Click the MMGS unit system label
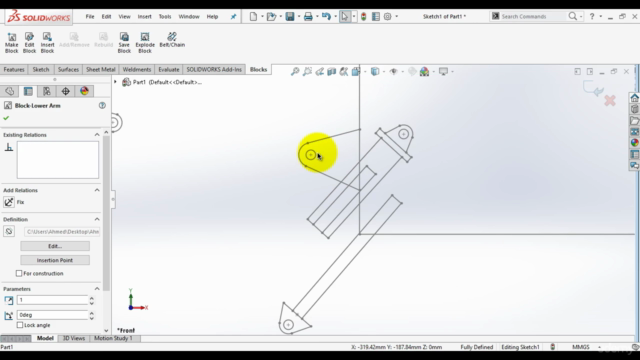Image resolution: width=640 pixels, height=360 pixels. point(581,347)
